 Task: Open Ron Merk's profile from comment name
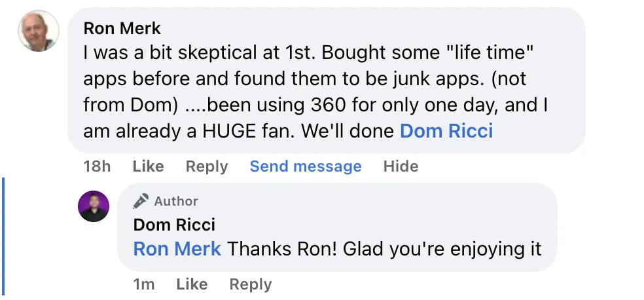click(122, 28)
